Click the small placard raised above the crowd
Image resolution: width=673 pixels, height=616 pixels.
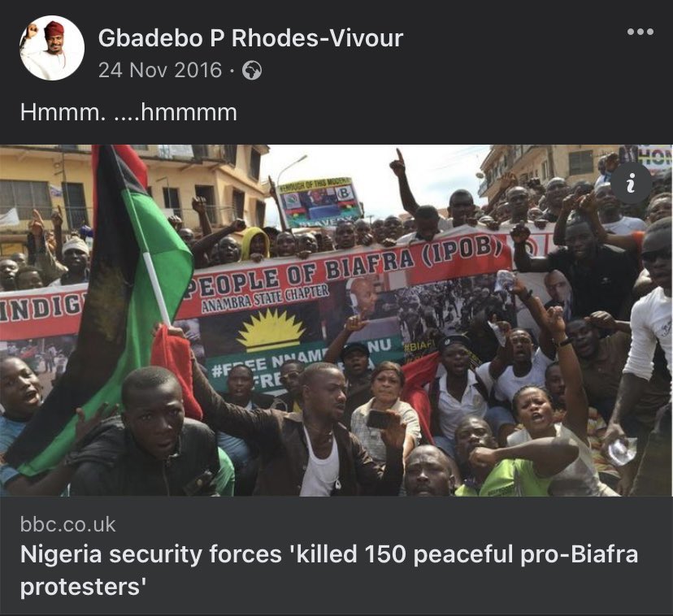coord(319,202)
